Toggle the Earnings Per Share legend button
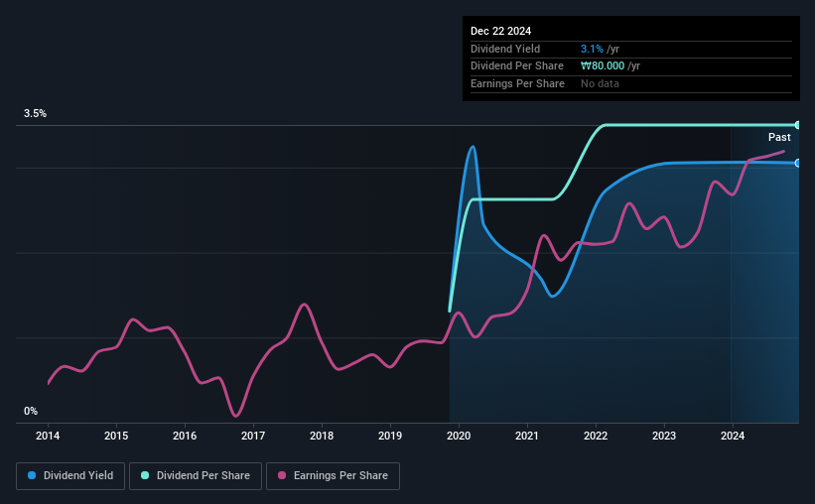815x504 pixels. [333, 476]
